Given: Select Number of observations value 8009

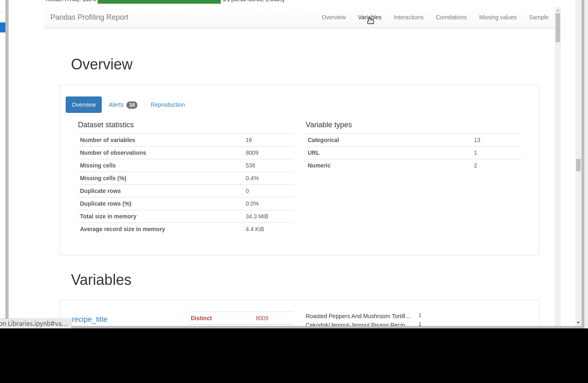Looking at the screenshot, I should pyautogui.click(x=252, y=153).
